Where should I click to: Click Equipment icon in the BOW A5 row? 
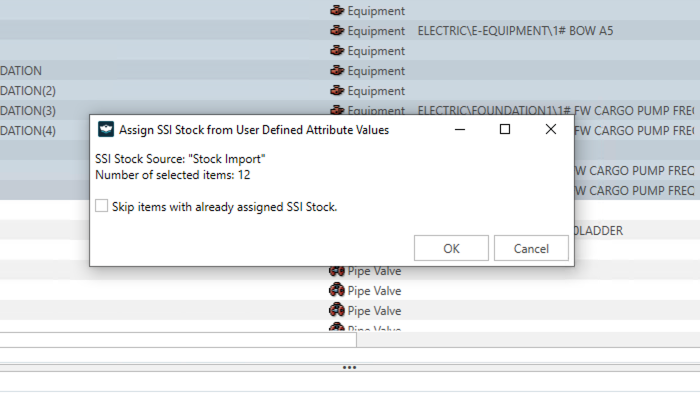pyautogui.click(x=337, y=30)
